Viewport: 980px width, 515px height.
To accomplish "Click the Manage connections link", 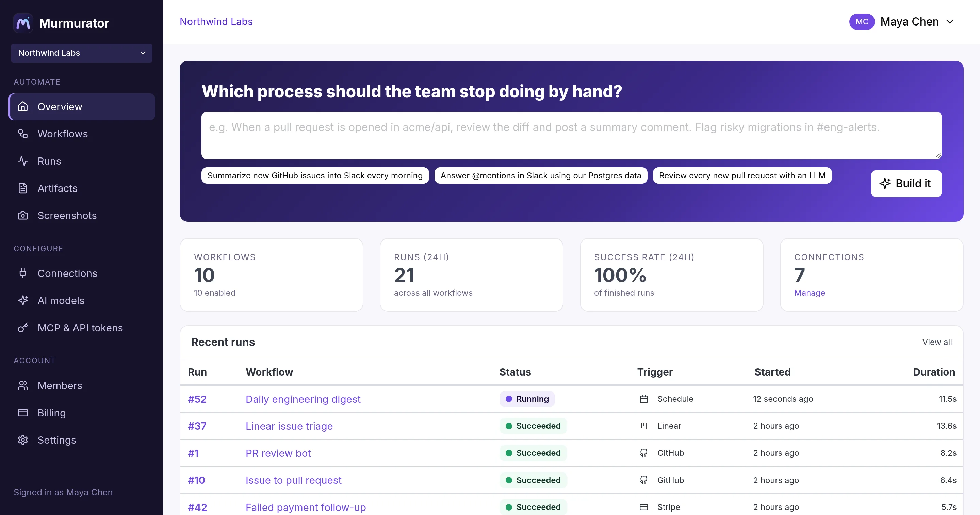I will [809, 293].
